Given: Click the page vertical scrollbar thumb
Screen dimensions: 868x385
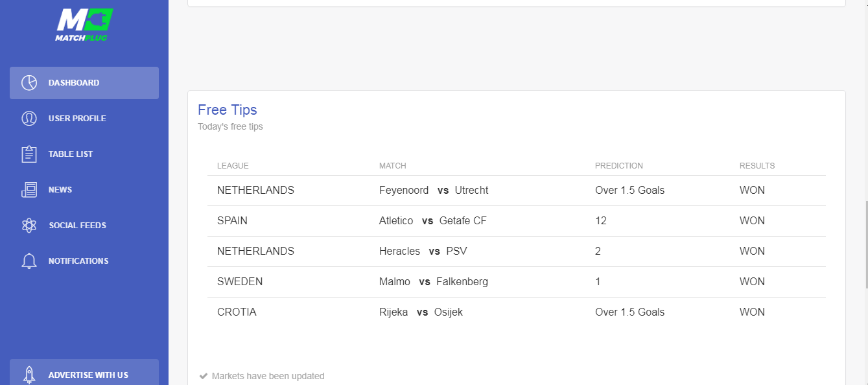Looking at the screenshot, I should pyautogui.click(x=865, y=243).
